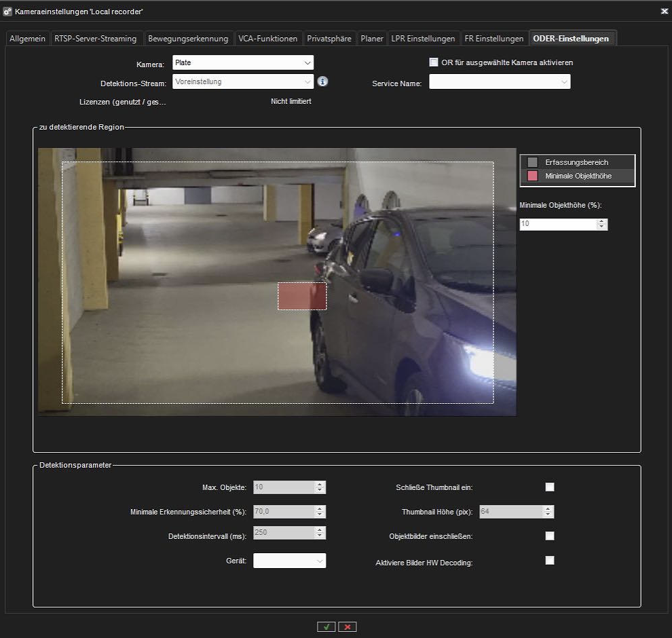Viewport: 672px width, 638px height.
Task: Click the Detektions-Stream info icon
Action: [x=322, y=81]
